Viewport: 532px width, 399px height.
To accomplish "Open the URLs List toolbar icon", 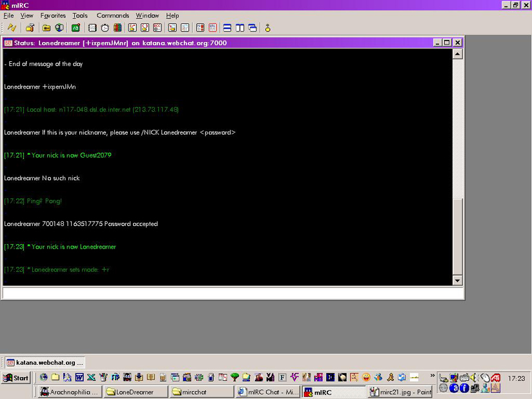I will pos(212,28).
